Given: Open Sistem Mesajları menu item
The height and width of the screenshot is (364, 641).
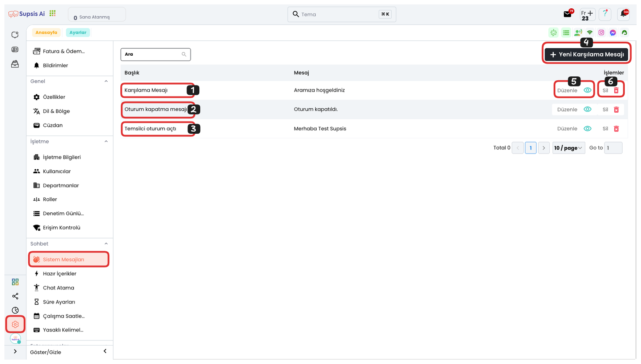Looking at the screenshot, I should point(68,259).
